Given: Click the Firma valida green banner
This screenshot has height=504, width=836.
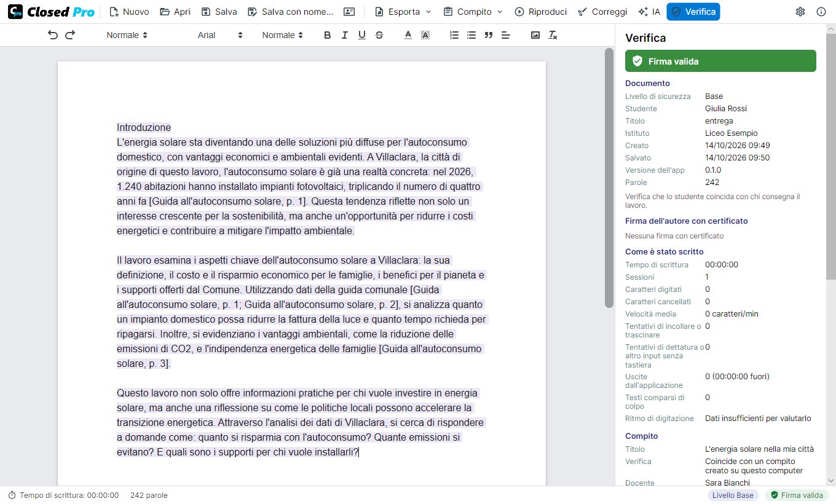Looking at the screenshot, I should [720, 61].
